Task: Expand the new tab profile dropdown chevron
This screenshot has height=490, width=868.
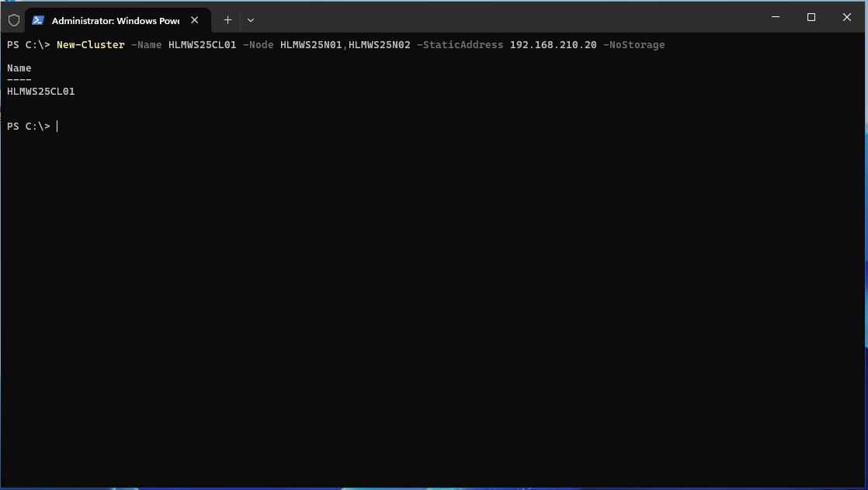Action: (250, 20)
